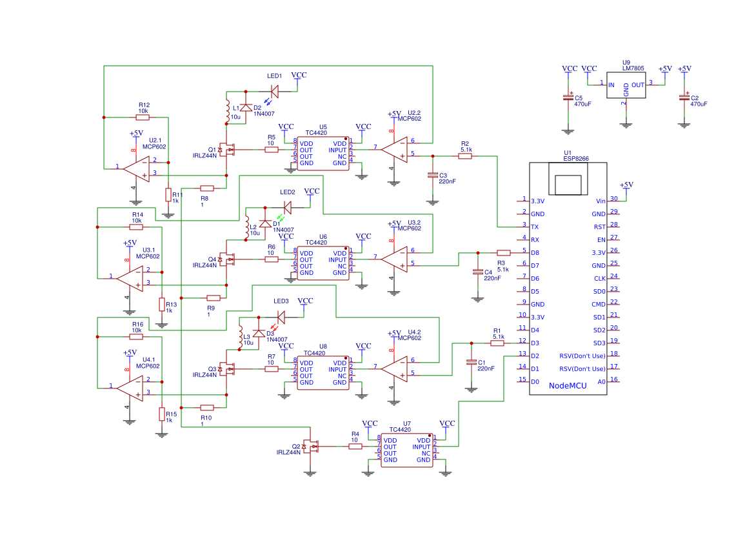Click the A0 pin label on NodeMCU

(601, 381)
